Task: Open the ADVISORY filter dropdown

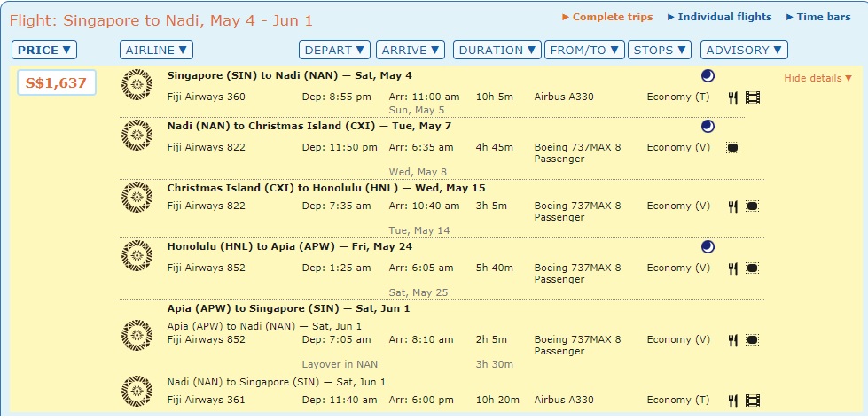Action: (744, 50)
